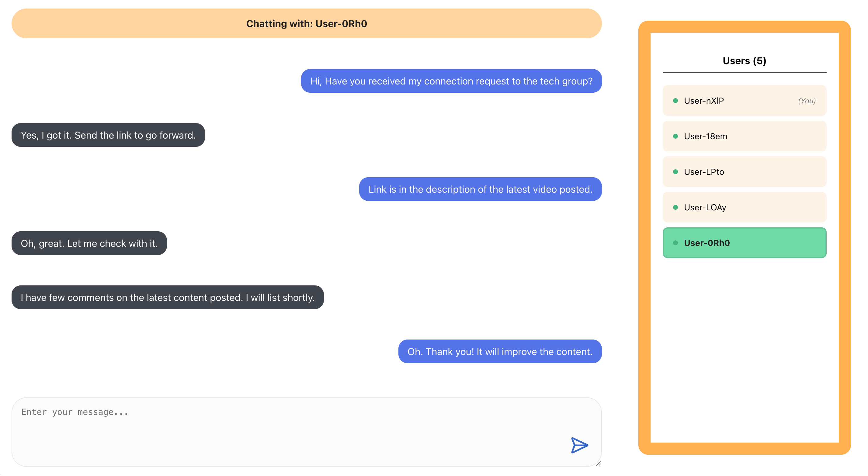Deselect the highlighted User-0Rh0 entry
Viewport: 868px width, 476px height.
coord(744,242)
